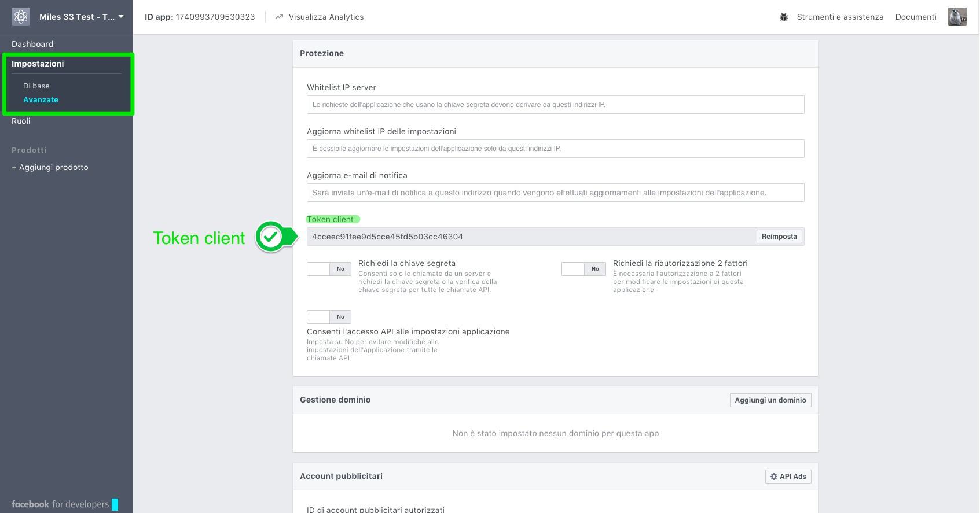
Task: Enable Richiedi la riautorizzazione 2 fattori
Action: pyautogui.click(x=583, y=269)
